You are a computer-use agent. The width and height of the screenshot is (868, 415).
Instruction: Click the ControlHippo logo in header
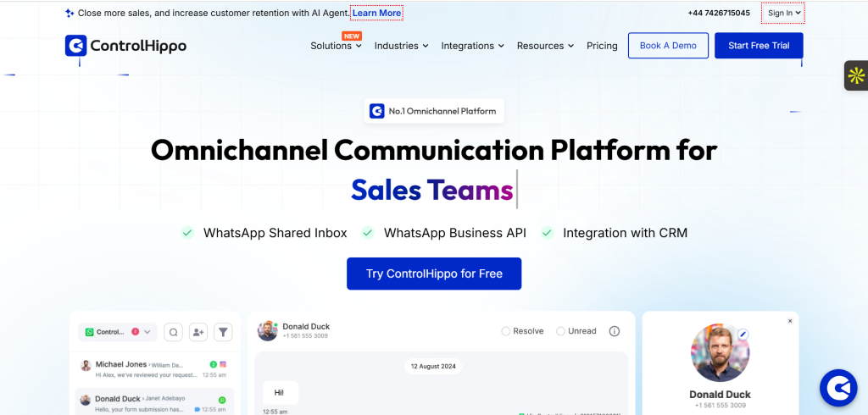[x=125, y=46]
